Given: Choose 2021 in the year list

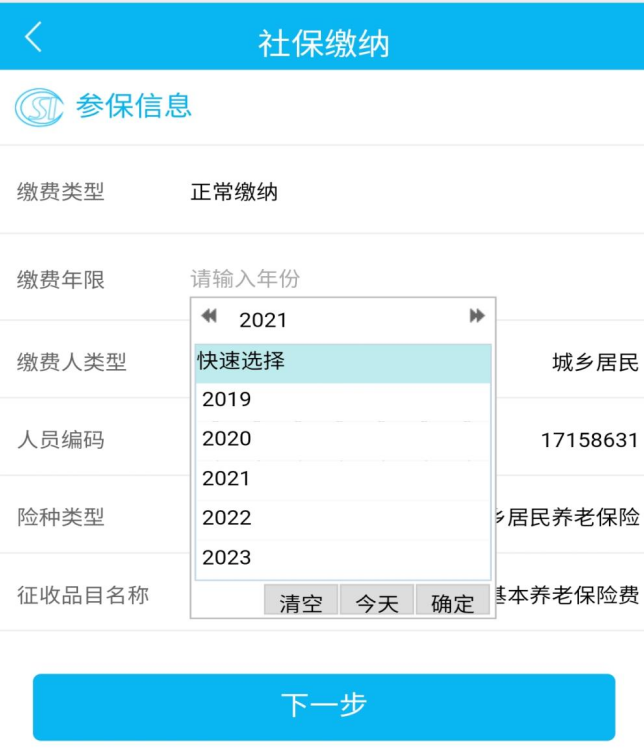Looking at the screenshot, I should (343, 479).
